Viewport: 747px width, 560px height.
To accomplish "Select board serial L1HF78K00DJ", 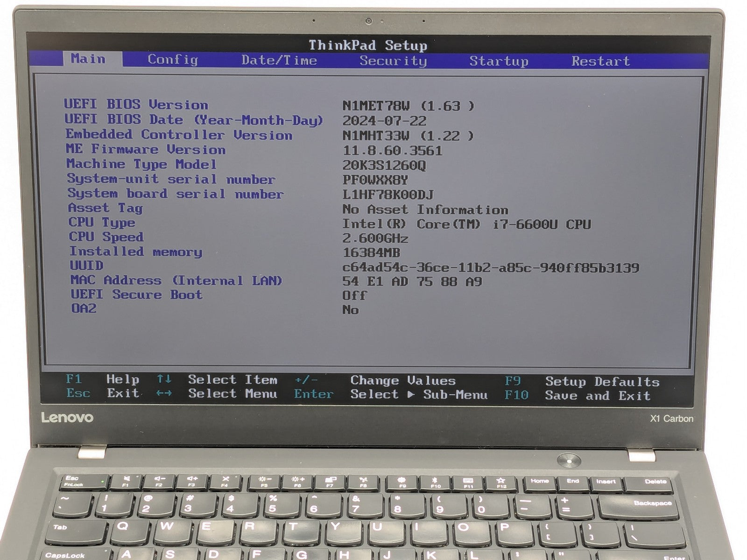I will click(x=388, y=194).
